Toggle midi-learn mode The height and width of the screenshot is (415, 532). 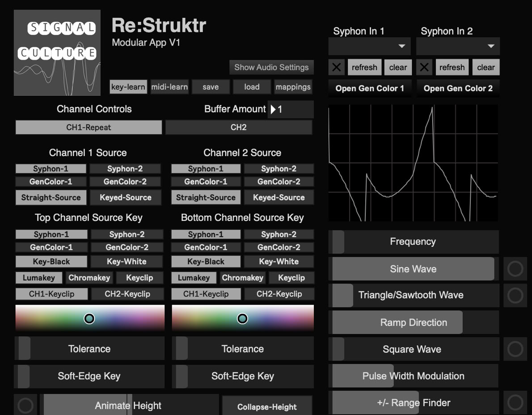(169, 87)
